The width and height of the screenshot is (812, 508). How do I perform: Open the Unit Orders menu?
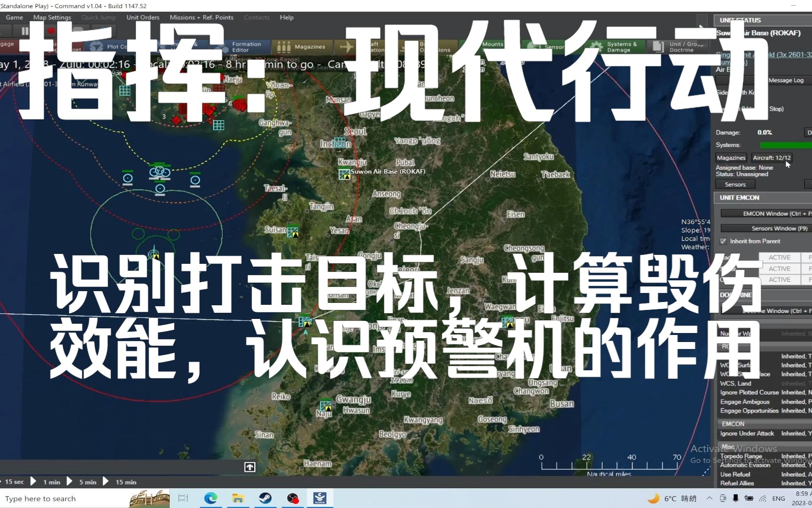pyautogui.click(x=143, y=17)
